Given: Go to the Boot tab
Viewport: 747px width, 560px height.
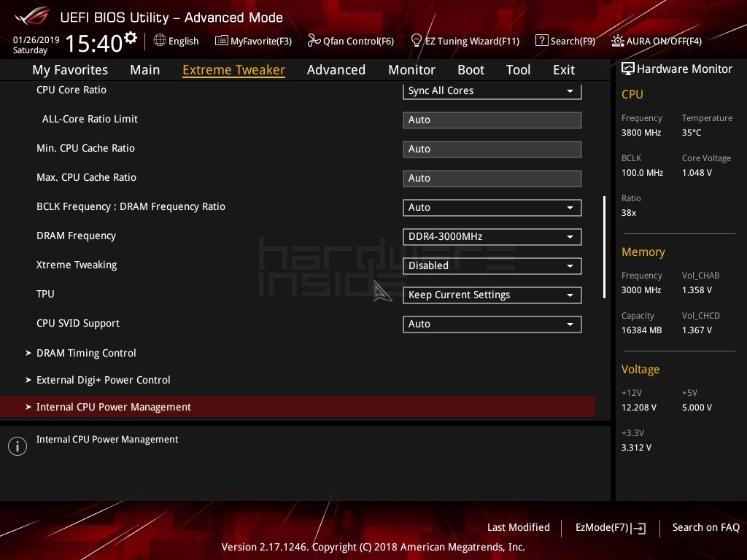Looking at the screenshot, I should [x=471, y=70].
